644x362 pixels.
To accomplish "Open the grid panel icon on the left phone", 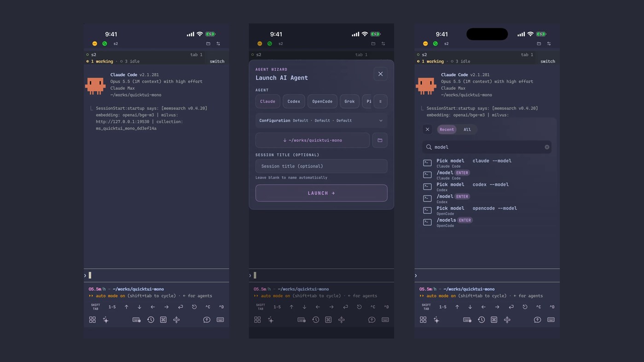I will tap(93, 320).
